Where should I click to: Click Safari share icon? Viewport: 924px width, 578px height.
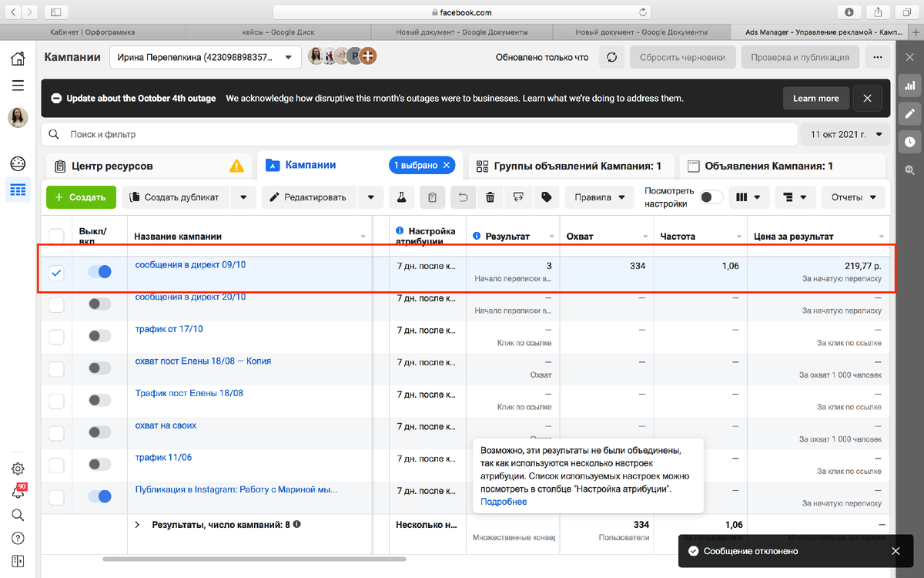pyautogui.click(x=877, y=12)
